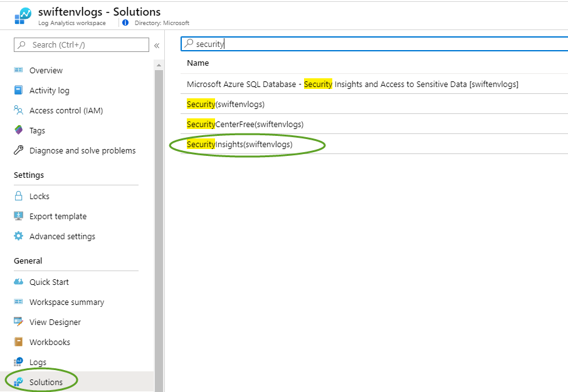Click the Activity log book icon

(18, 90)
